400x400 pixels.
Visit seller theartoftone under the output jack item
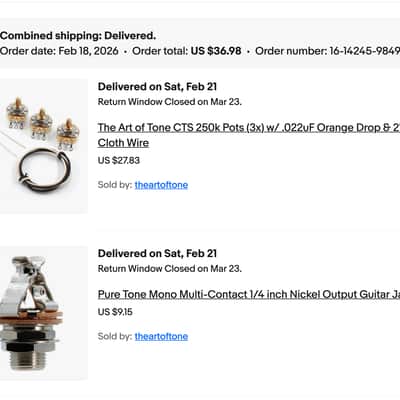[161, 336]
